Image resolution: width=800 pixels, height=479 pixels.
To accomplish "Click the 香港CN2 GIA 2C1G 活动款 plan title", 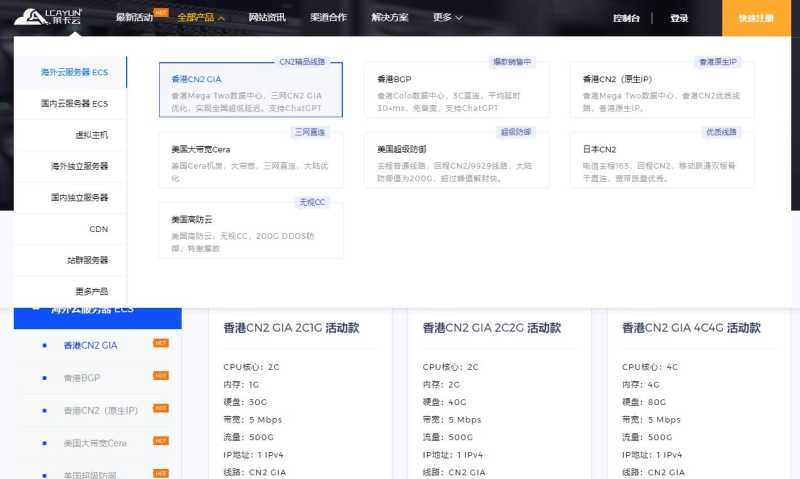I will point(291,328).
